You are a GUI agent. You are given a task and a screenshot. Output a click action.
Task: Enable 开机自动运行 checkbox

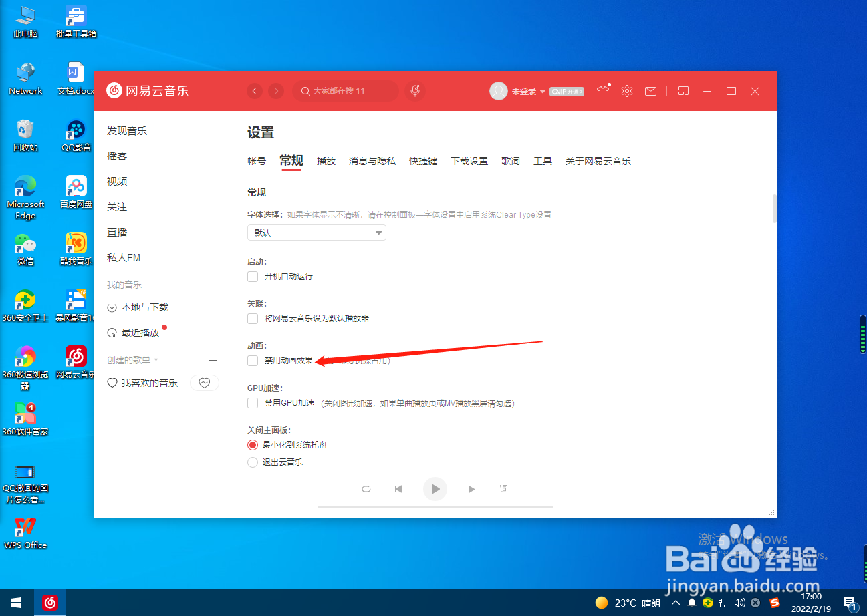coord(253,277)
